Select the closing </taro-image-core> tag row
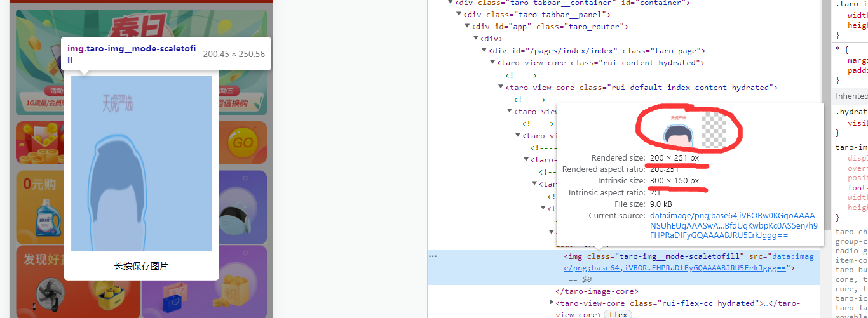The width and height of the screenshot is (868, 318). point(597,291)
